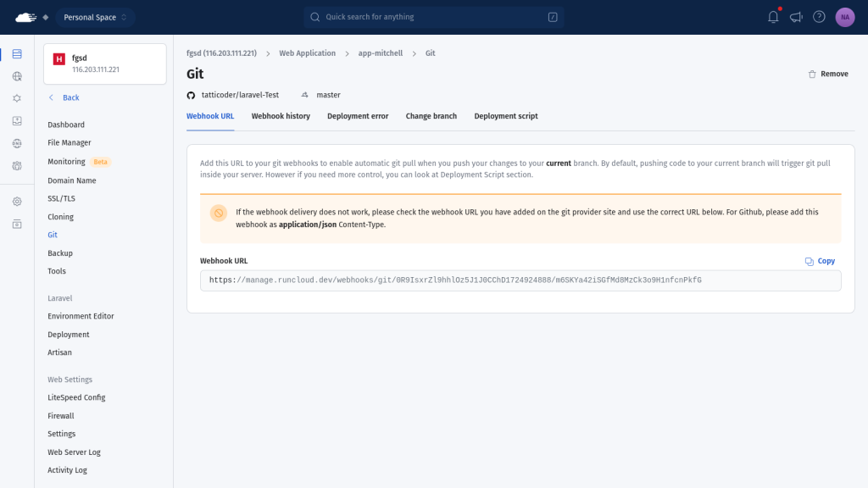Click the Quick search for anything field

tap(433, 17)
